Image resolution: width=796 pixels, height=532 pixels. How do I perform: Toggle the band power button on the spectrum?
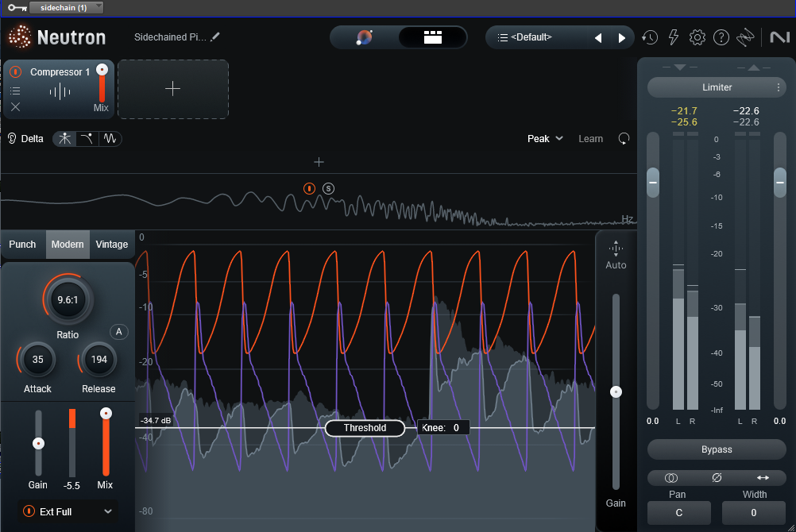point(309,189)
